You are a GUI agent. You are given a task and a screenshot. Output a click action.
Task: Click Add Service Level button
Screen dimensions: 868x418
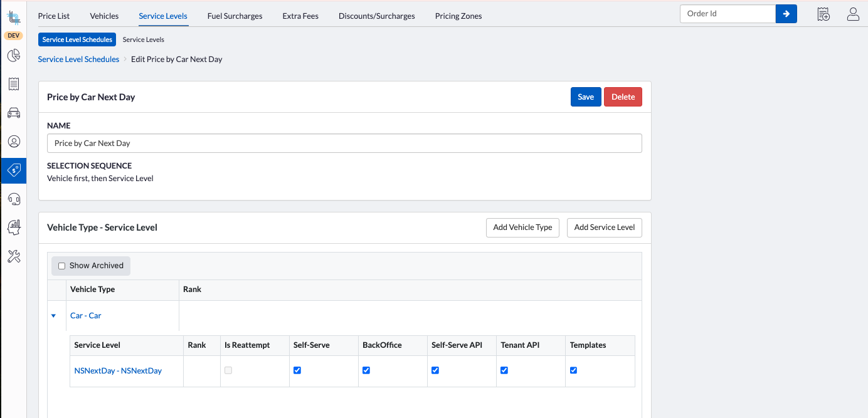click(605, 227)
